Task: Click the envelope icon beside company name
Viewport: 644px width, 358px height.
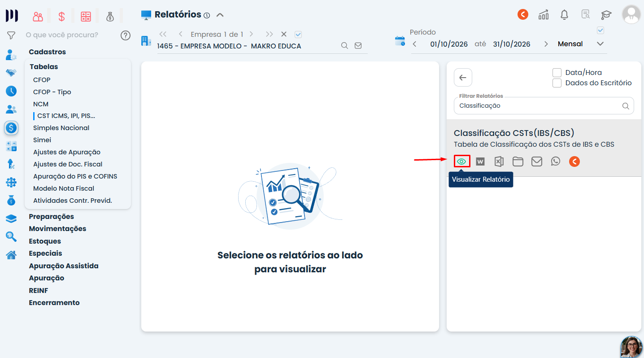Action: [x=358, y=45]
